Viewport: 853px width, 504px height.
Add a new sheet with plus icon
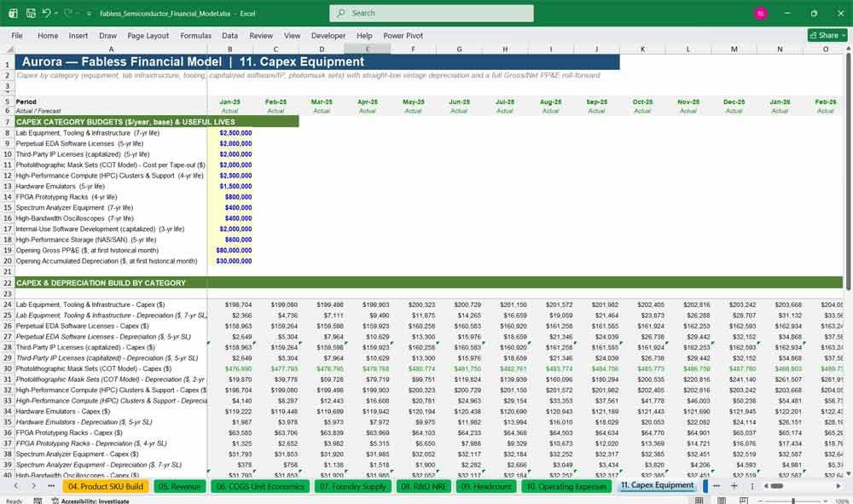coord(734,485)
